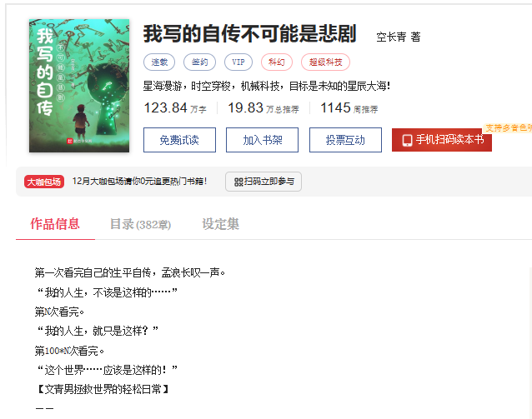Viewport: 532px width, 419px height.
Task: Click 手机扫码读本书 red button
Action: click(x=442, y=140)
